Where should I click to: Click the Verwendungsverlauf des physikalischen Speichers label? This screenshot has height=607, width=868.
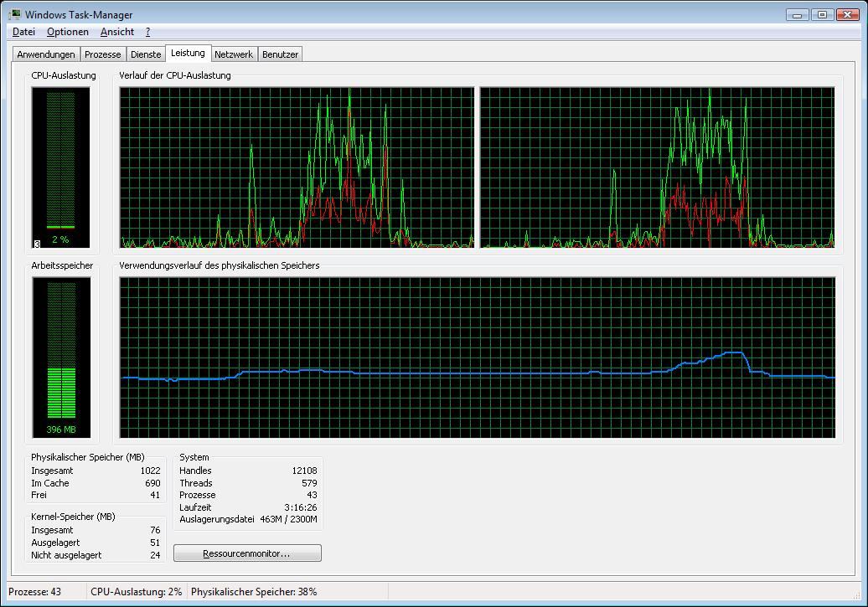click(x=220, y=265)
